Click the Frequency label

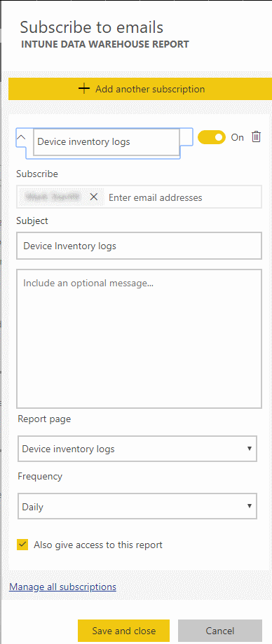point(40,477)
